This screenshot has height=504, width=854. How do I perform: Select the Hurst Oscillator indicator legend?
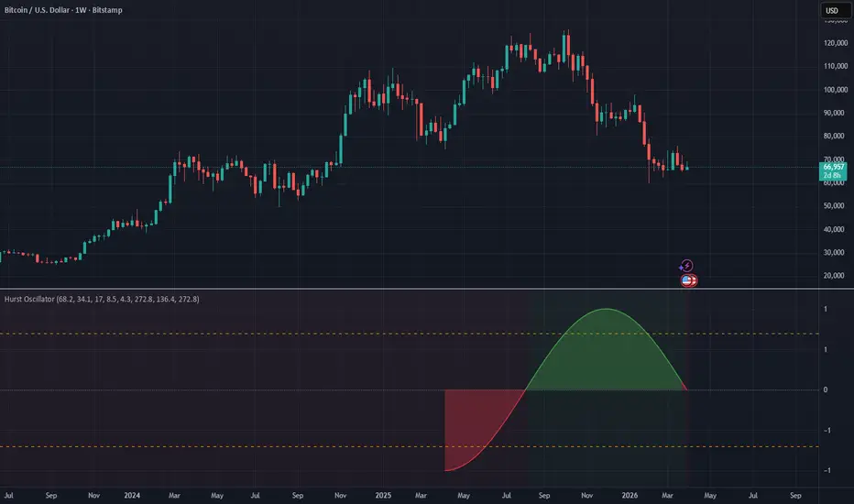point(102,299)
